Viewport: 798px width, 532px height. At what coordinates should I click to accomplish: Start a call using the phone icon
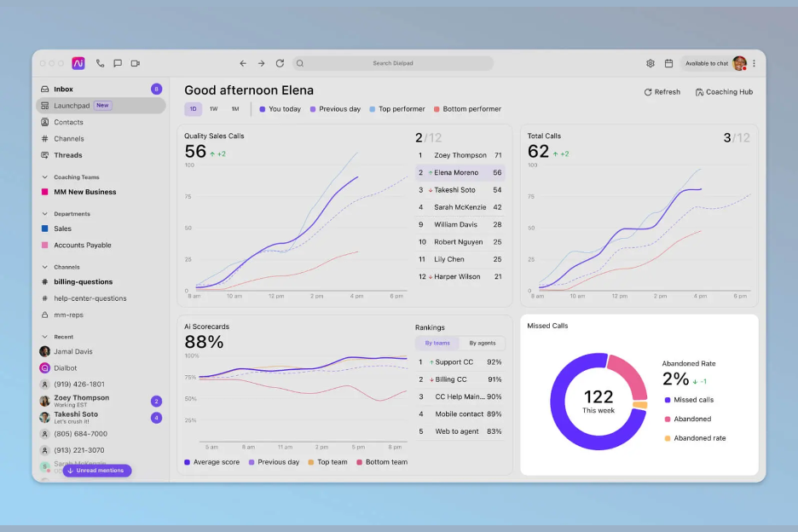[x=100, y=62]
